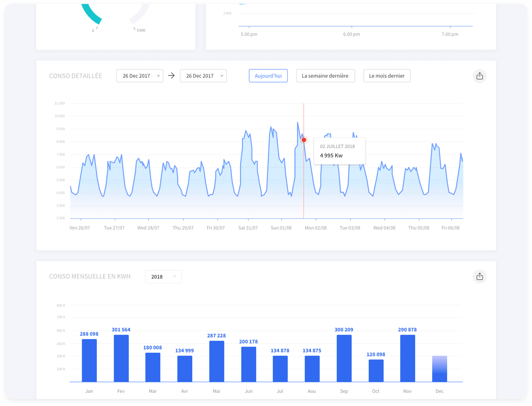
Task: Open the end date picker dropdown
Action: coord(203,75)
